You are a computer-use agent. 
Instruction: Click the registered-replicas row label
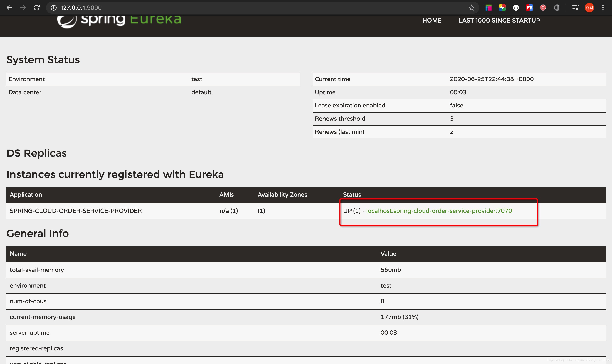coord(36,348)
